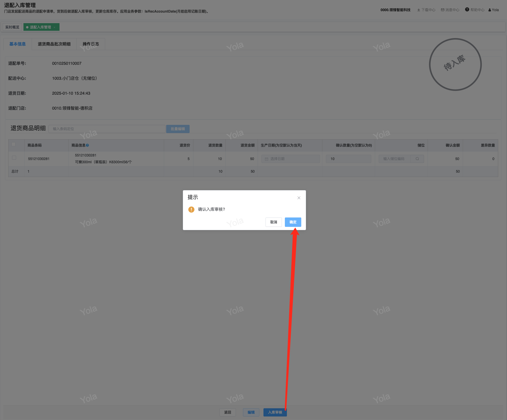
Task: Click the 编辑 button at the bottom
Action: [x=251, y=412]
